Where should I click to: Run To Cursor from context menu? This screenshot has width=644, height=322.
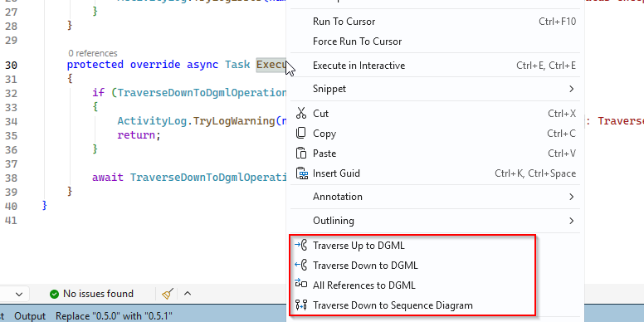click(435, 22)
